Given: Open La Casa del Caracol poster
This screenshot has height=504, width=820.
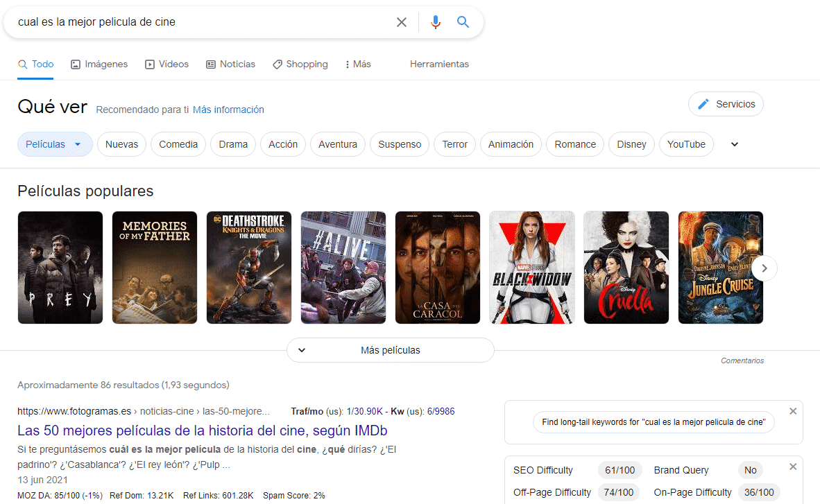Looking at the screenshot, I should tap(438, 268).
